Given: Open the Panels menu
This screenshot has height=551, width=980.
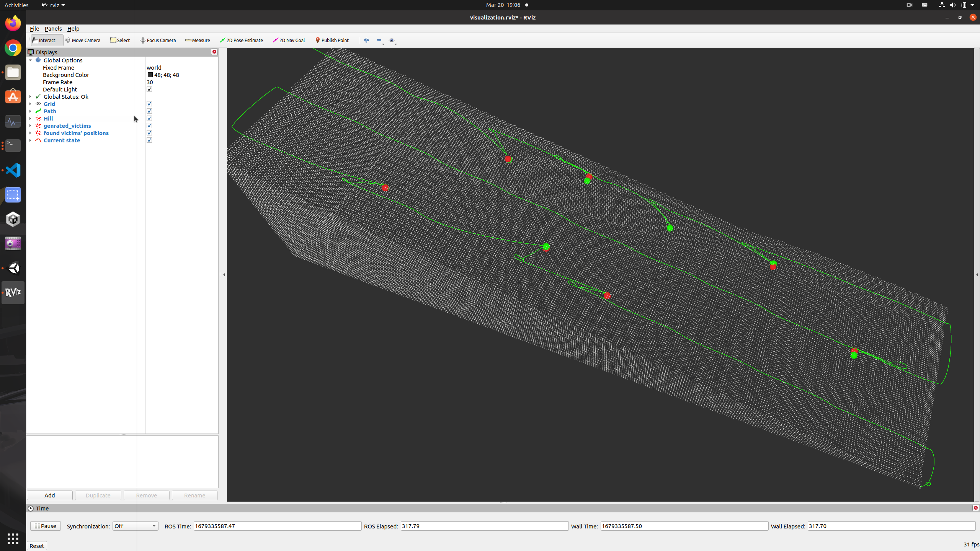Looking at the screenshot, I should (53, 29).
